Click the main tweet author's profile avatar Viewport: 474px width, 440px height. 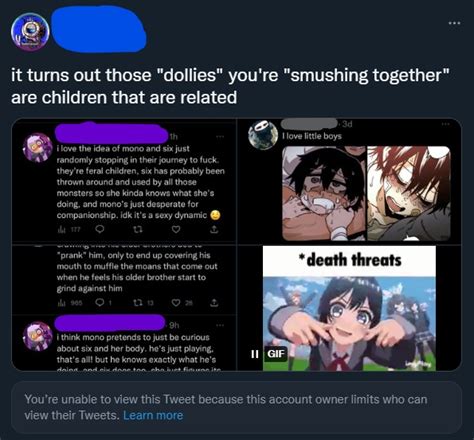pyautogui.click(x=30, y=32)
